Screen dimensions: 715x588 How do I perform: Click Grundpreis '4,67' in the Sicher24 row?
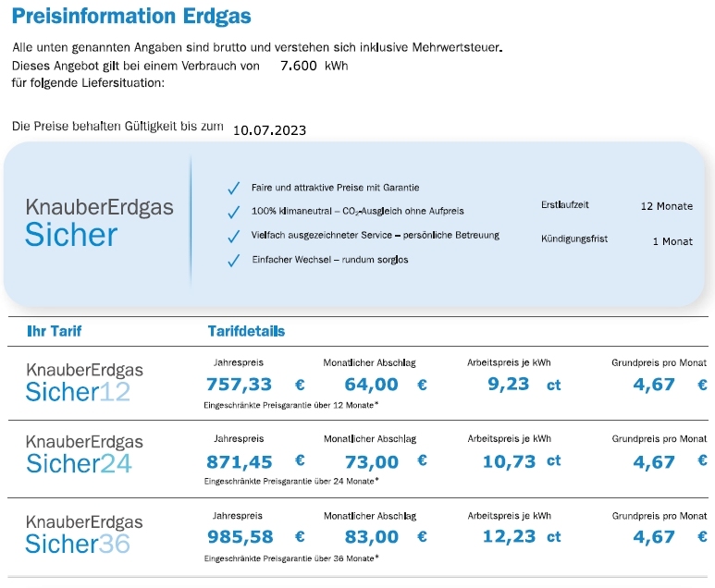653,462
